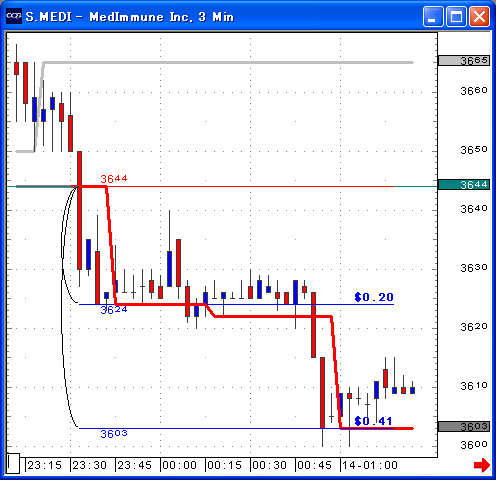
Task: Close the S.MEDI chart window
Action: [479, 16]
